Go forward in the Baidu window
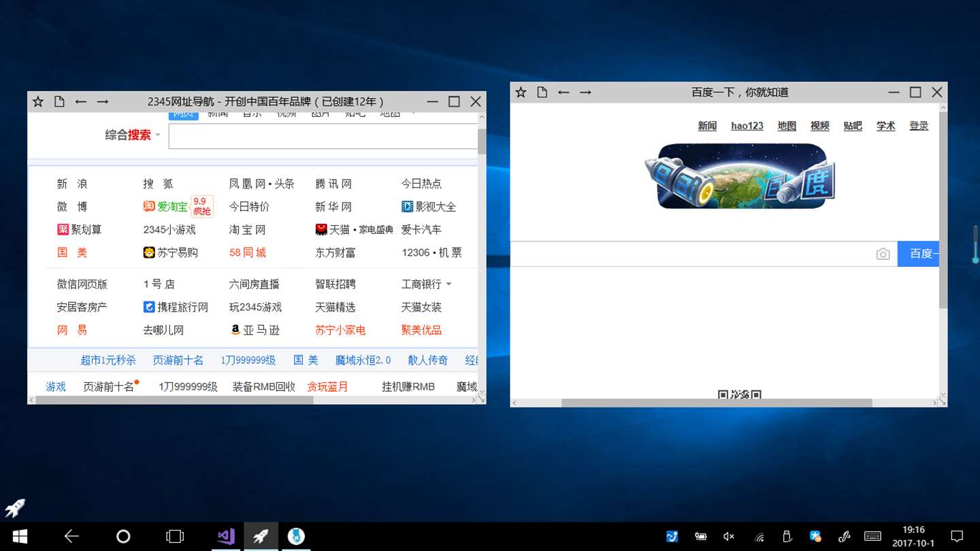This screenshot has width=980, height=551. (585, 92)
